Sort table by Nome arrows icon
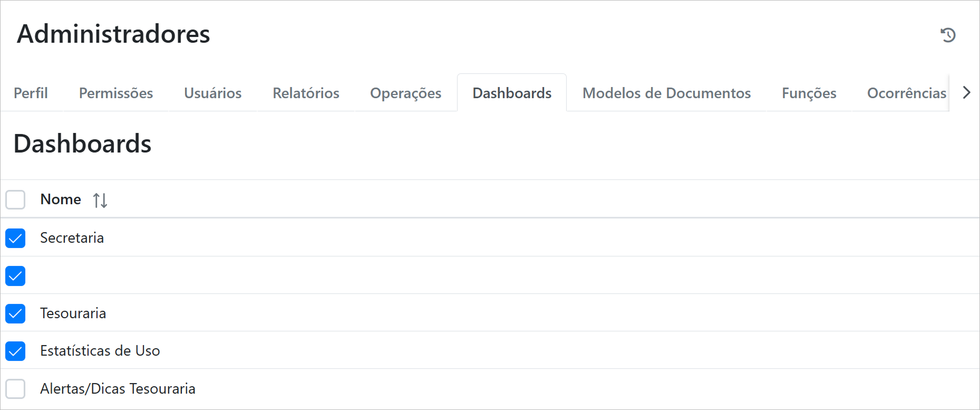This screenshot has height=410, width=980. [x=100, y=201]
